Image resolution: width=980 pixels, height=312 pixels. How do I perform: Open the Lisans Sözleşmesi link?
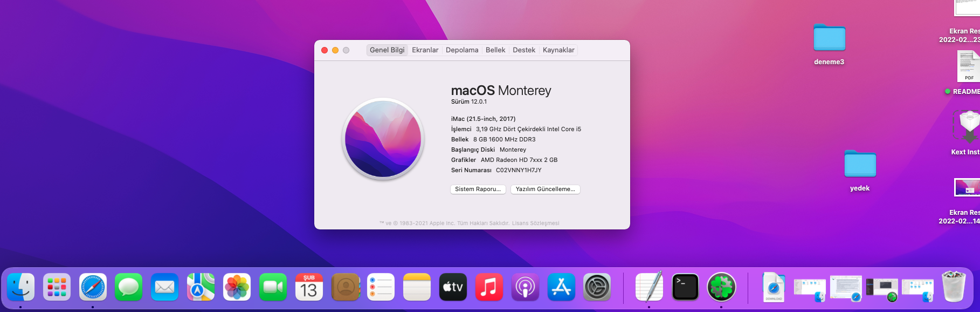(x=536, y=223)
